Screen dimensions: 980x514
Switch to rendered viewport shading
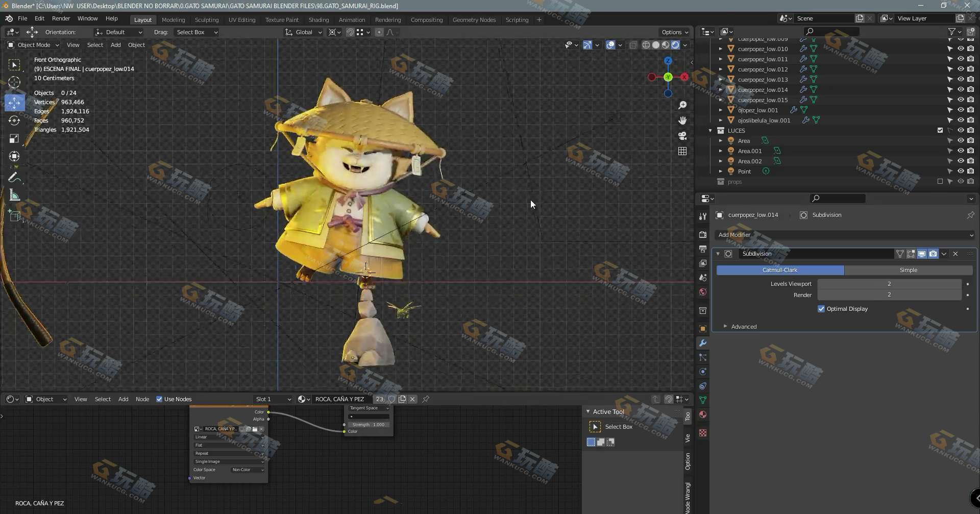click(675, 45)
